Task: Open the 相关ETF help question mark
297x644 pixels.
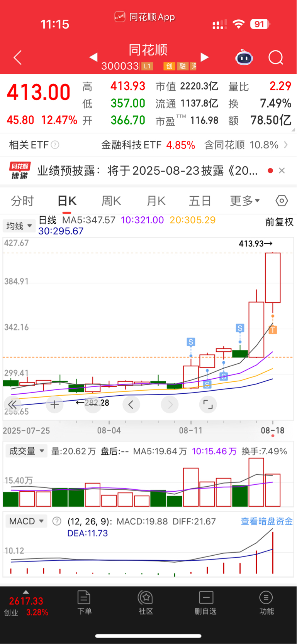Action: pos(55,145)
